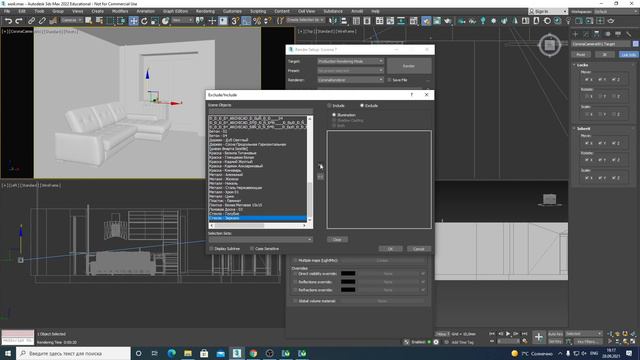Open the Sign In dropdown

[548, 11]
